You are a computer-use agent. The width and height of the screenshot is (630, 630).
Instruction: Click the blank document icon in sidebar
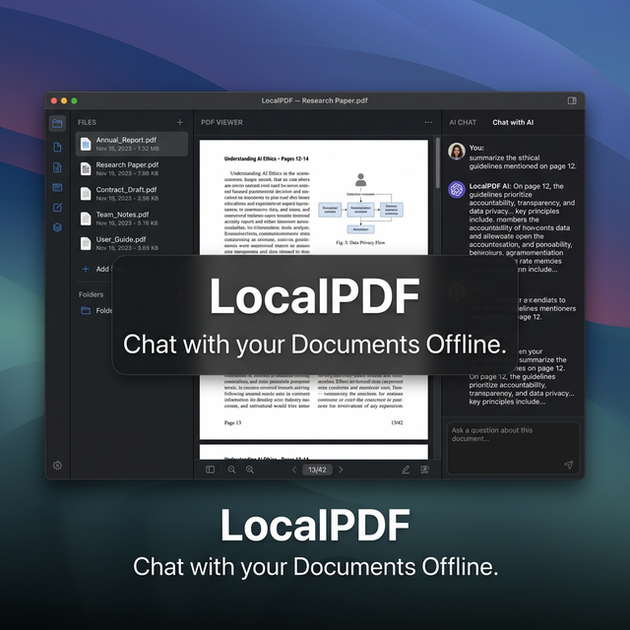57,147
